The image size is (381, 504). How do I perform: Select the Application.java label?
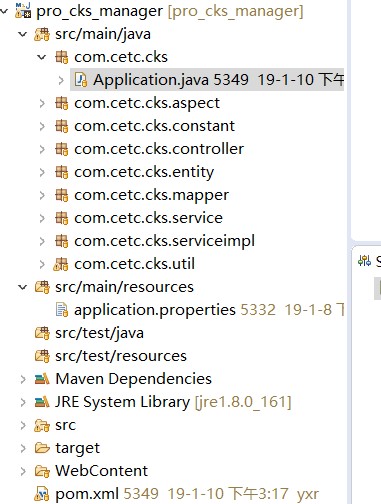point(151,80)
